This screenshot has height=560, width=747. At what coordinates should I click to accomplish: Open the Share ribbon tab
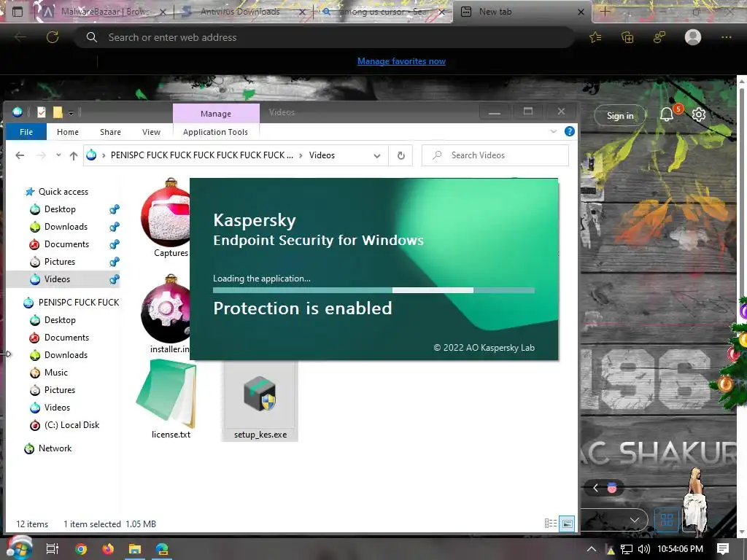point(110,132)
